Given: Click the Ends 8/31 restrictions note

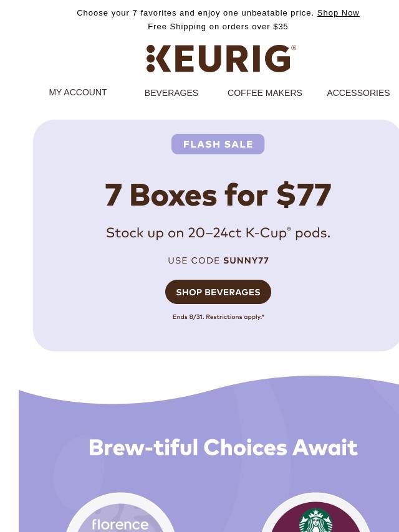Looking at the screenshot, I should tap(218, 317).
